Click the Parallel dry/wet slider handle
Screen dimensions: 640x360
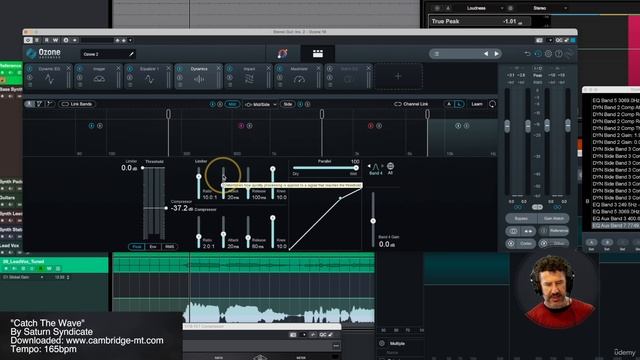[356, 168]
